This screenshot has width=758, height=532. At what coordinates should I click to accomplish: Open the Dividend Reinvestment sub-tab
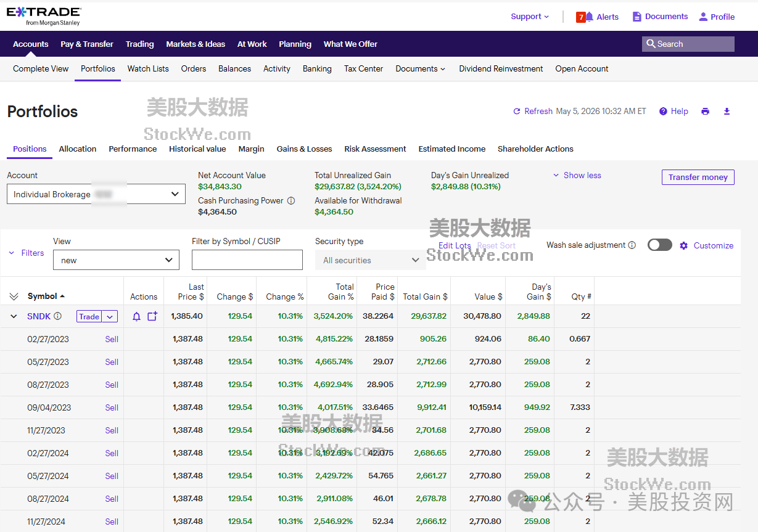tap(501, 69)
